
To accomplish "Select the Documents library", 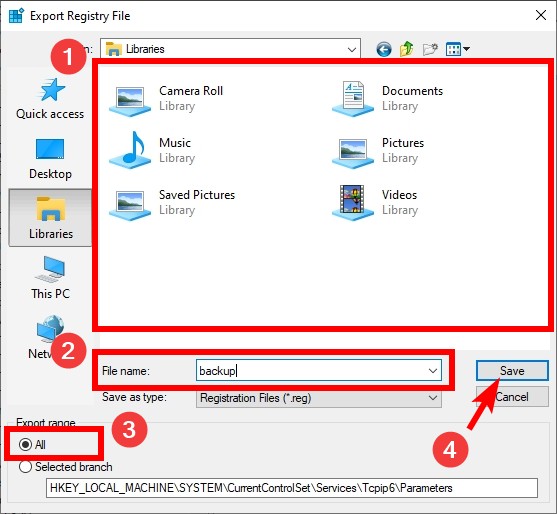I will coord(388,98).
